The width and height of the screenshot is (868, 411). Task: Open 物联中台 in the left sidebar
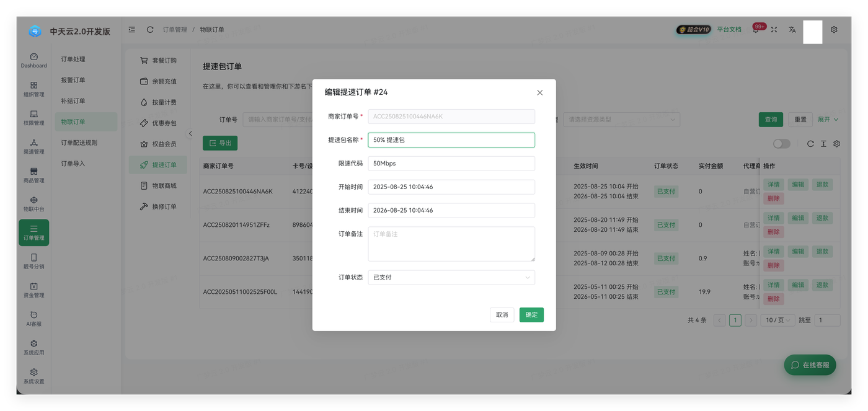click(33, 204)
